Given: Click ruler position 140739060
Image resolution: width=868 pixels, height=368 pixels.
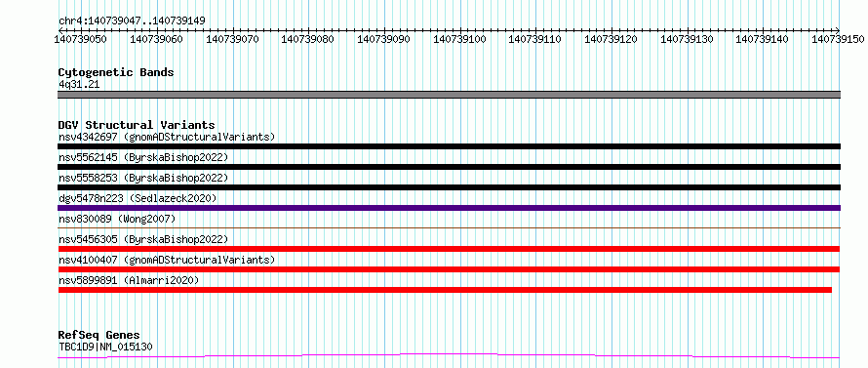Looking at the screenshot, I should (157, 39).
